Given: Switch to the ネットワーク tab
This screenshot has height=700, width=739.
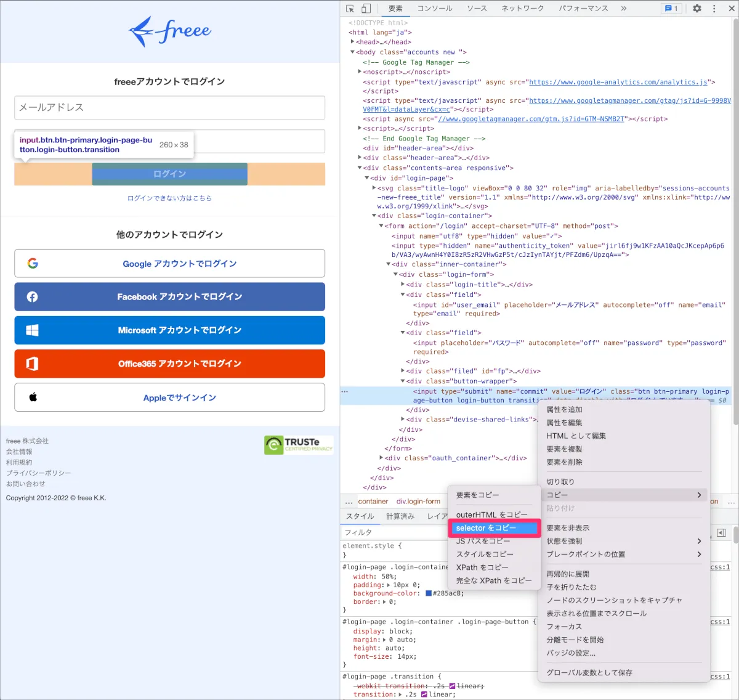Looking at the screenshot, I should click(x=523, y=9).
